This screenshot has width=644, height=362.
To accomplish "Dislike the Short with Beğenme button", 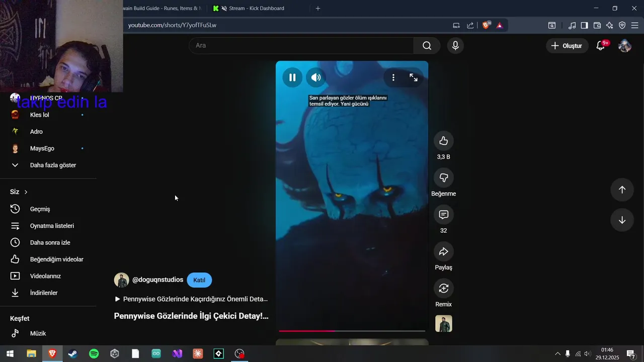I will click(x=444, y=177).
